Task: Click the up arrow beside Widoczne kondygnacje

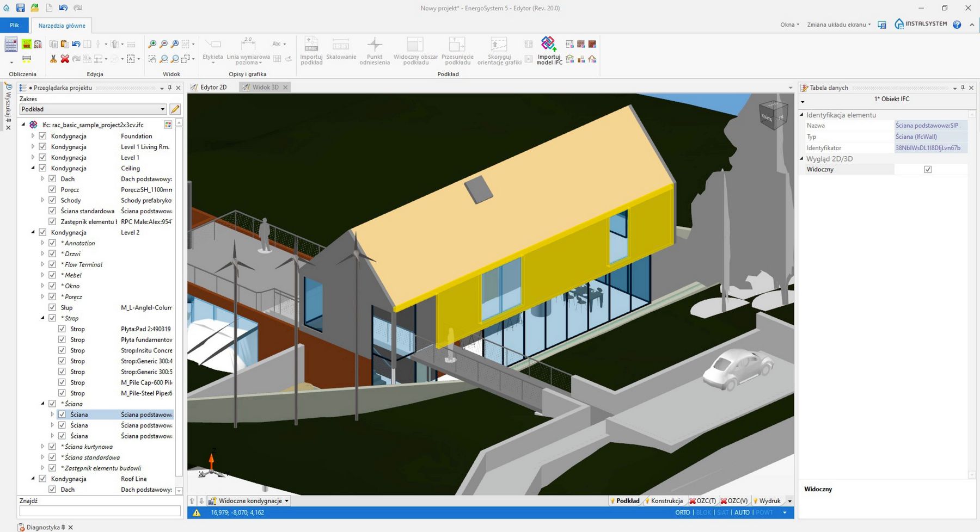Action: (x=192, y=501)
